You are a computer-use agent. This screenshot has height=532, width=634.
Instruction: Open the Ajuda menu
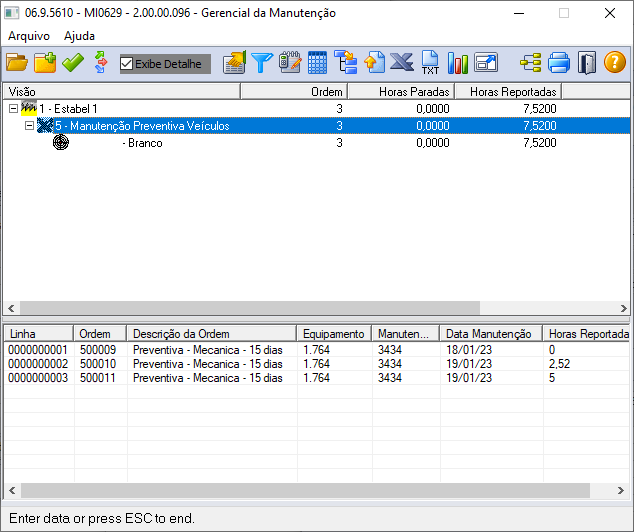[79, 36]
